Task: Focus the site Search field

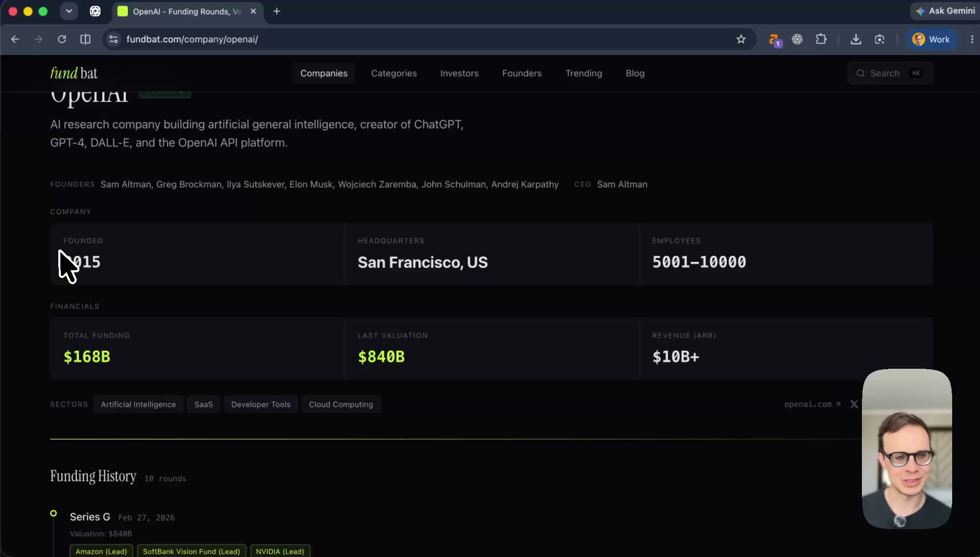Action: [890, 73]
